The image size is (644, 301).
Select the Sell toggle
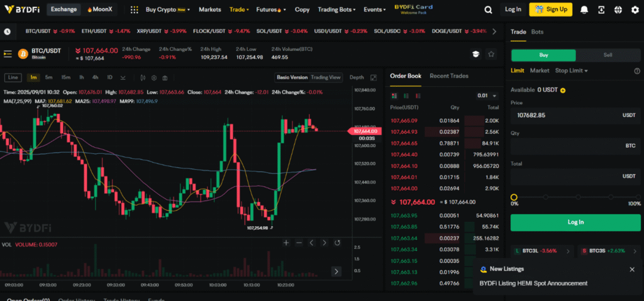[x=608, y=55]
